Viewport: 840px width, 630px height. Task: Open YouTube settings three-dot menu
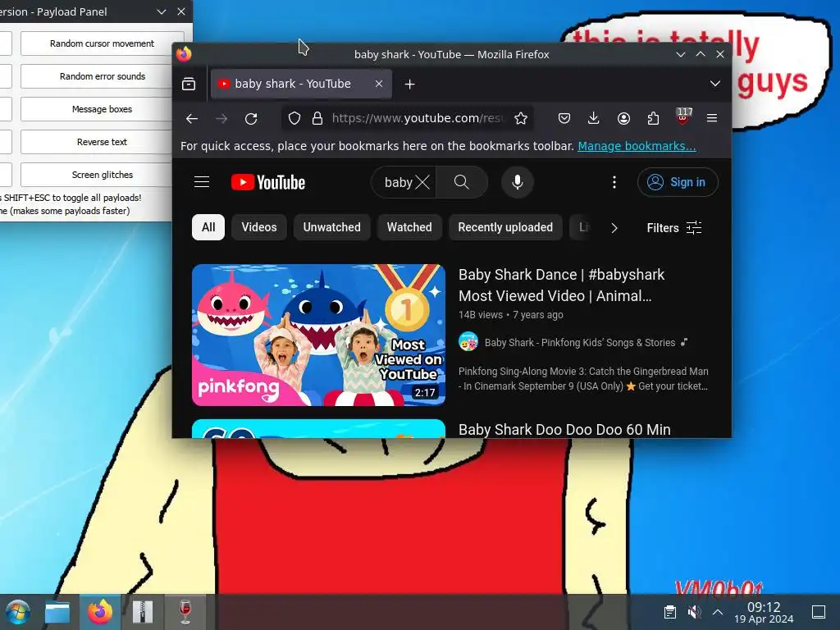pos(614,182)
